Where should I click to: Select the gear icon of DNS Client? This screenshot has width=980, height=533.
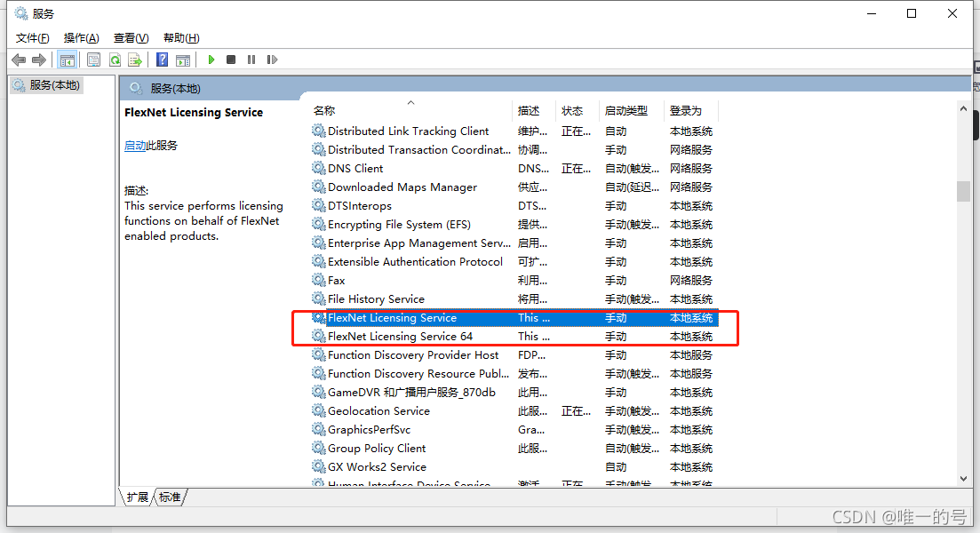pyautogui.click(x=319, y=168)
